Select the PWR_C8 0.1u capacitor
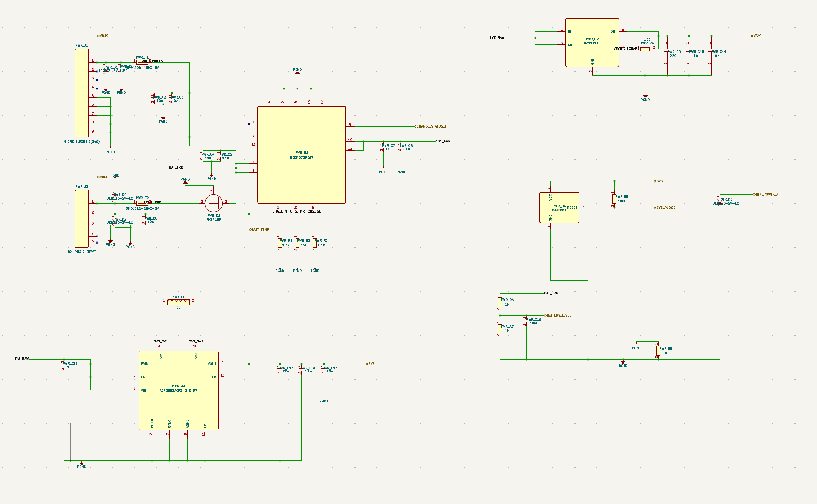 click(401, 147)
